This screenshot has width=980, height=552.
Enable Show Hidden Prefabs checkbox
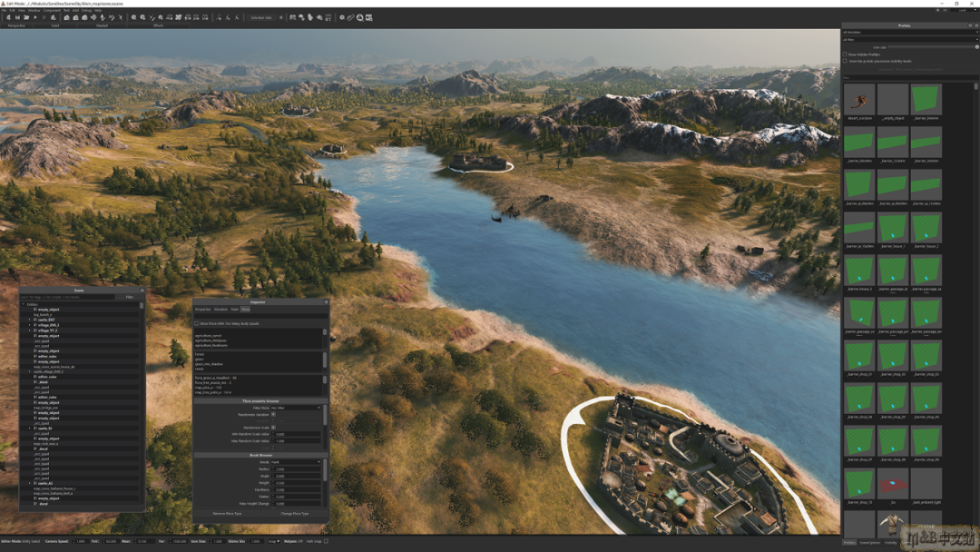tap(845, 54)
